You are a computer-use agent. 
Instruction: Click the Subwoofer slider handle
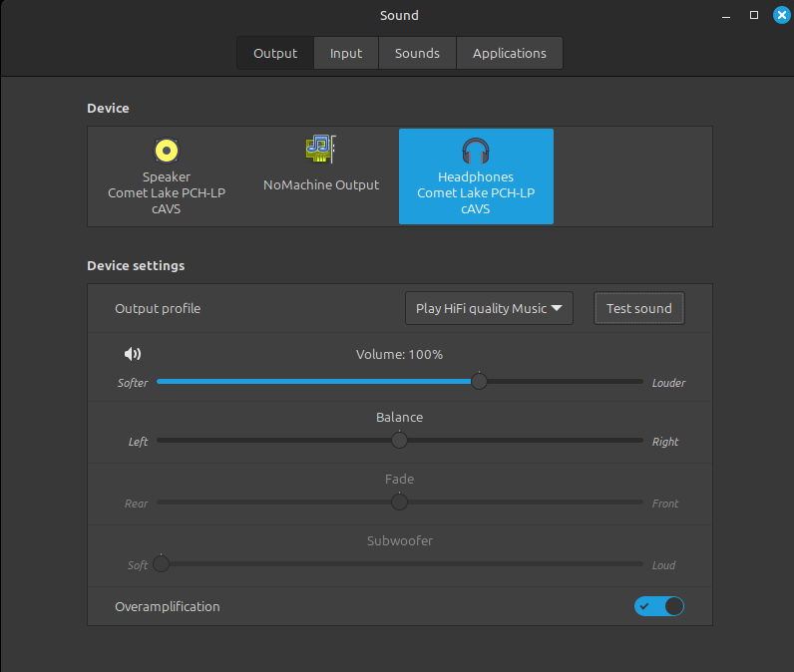coord(161,563)
